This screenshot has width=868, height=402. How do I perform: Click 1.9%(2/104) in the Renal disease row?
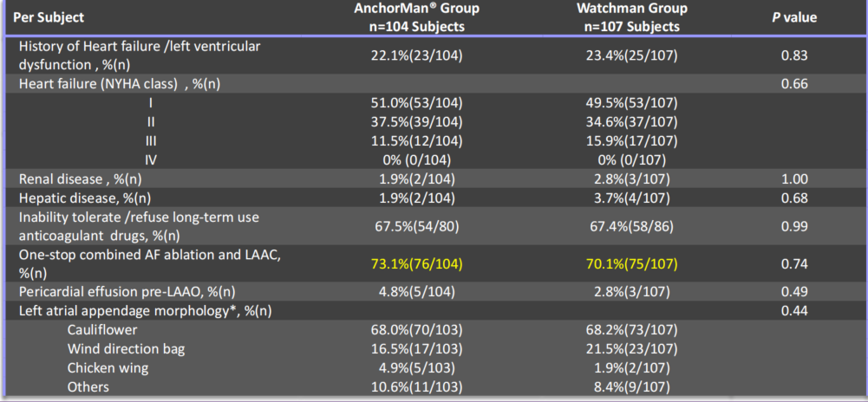[x=416, y=179]
